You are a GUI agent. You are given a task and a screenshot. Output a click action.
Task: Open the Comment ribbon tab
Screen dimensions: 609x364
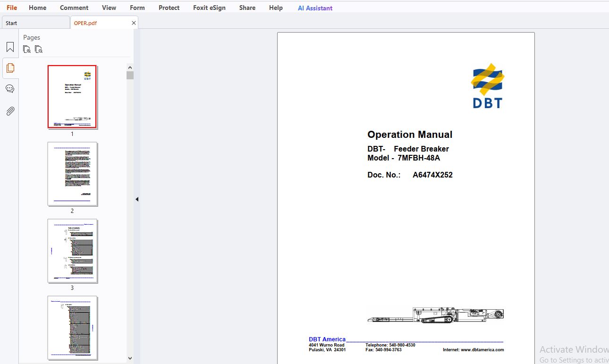click(74, 8)
